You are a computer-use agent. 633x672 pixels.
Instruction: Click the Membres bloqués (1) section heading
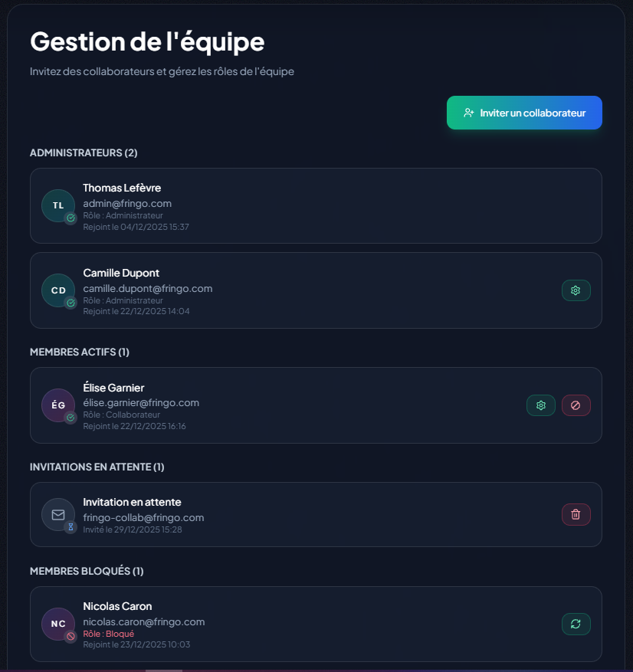[87, 571]
